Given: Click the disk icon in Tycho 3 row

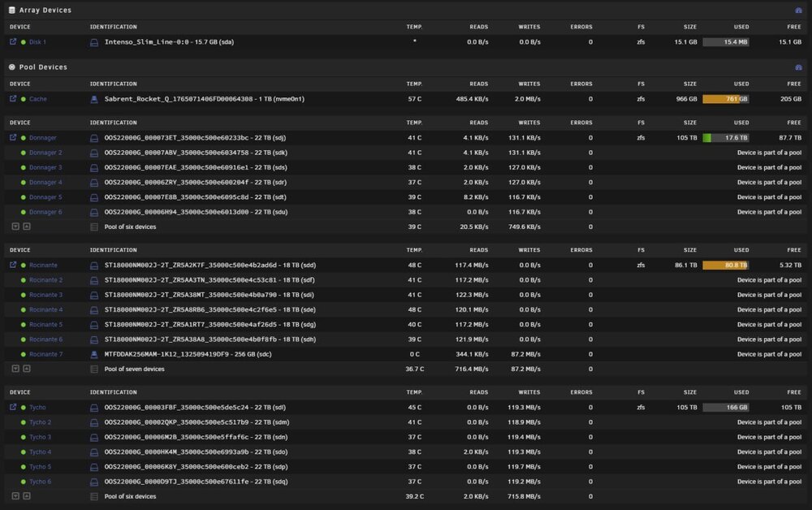Looking at the screenshot, I should (x=94, y=438).
